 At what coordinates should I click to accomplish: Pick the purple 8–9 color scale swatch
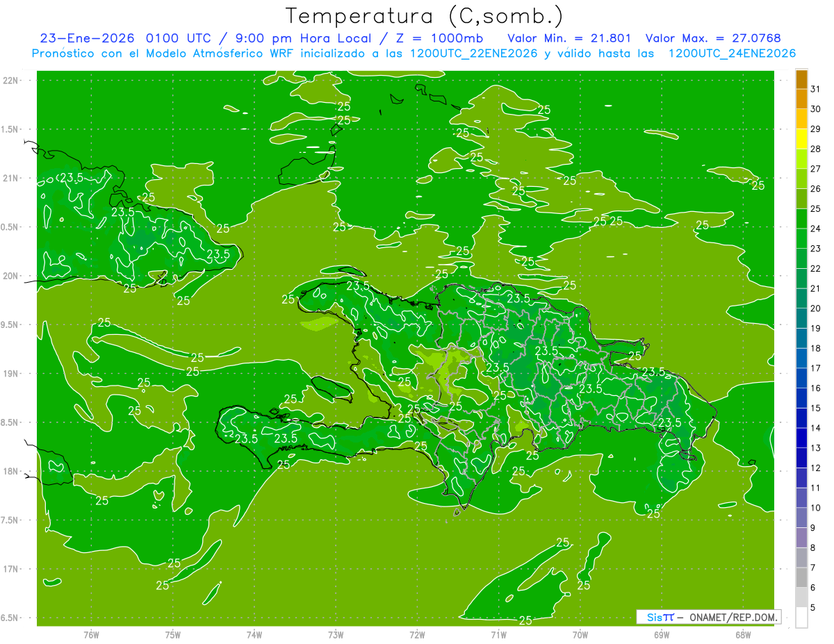pos(801,538)
